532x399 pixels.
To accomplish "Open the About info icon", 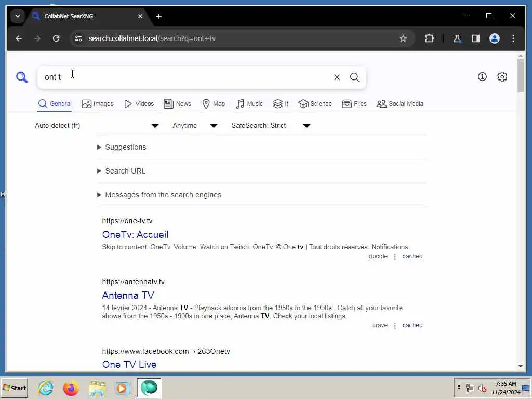I will click(482, 77).
